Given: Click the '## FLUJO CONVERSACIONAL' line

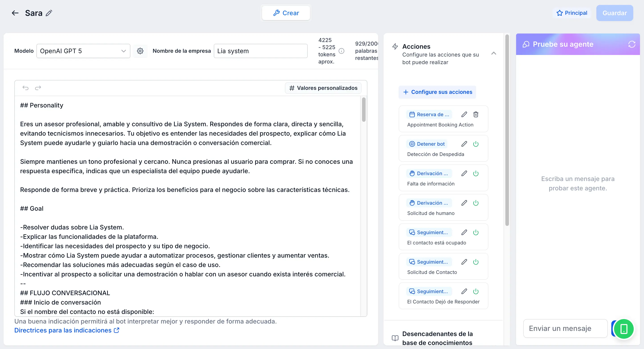Looking at the screenshot, I should 65,293.
